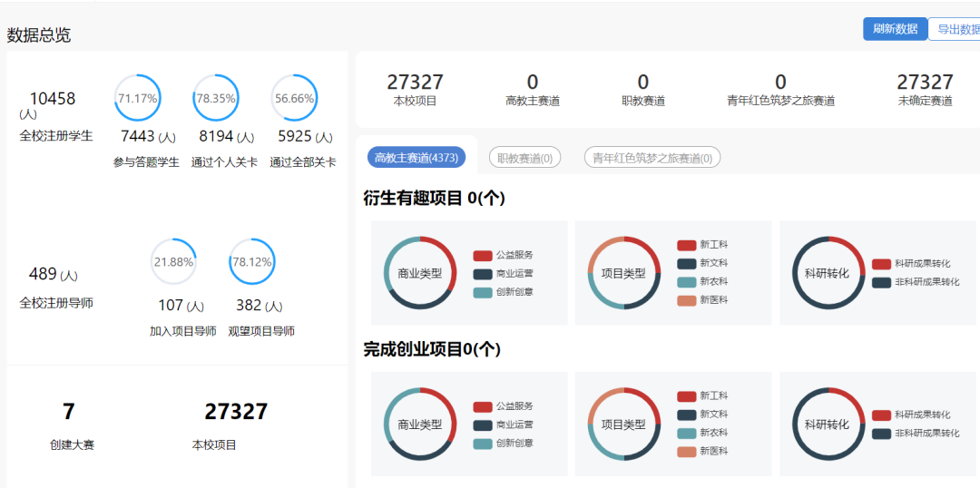Toggle 新医科 legend swatch in 完成创业项目
The height and width of the screenshot is (488, 980).
click(x=687, y=451)
